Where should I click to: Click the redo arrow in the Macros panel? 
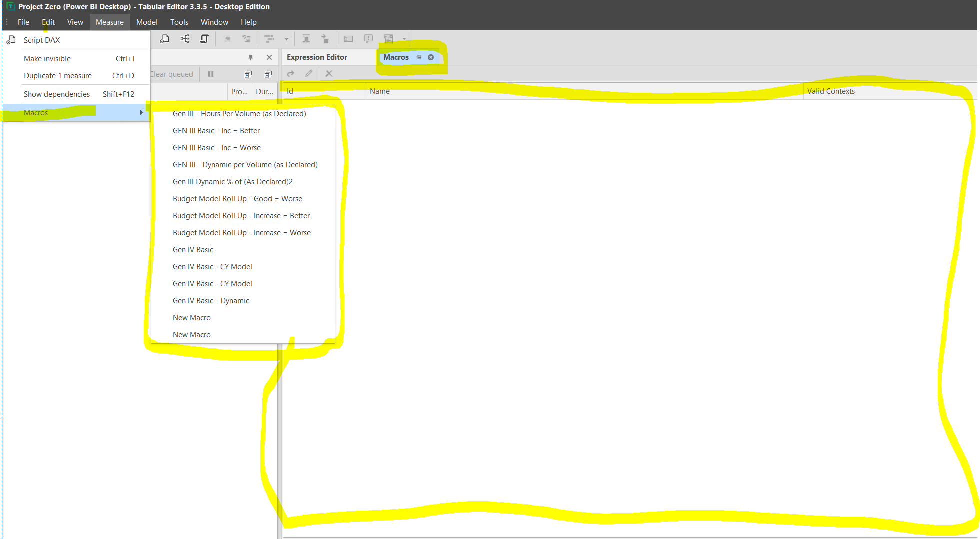click(290, 73)
